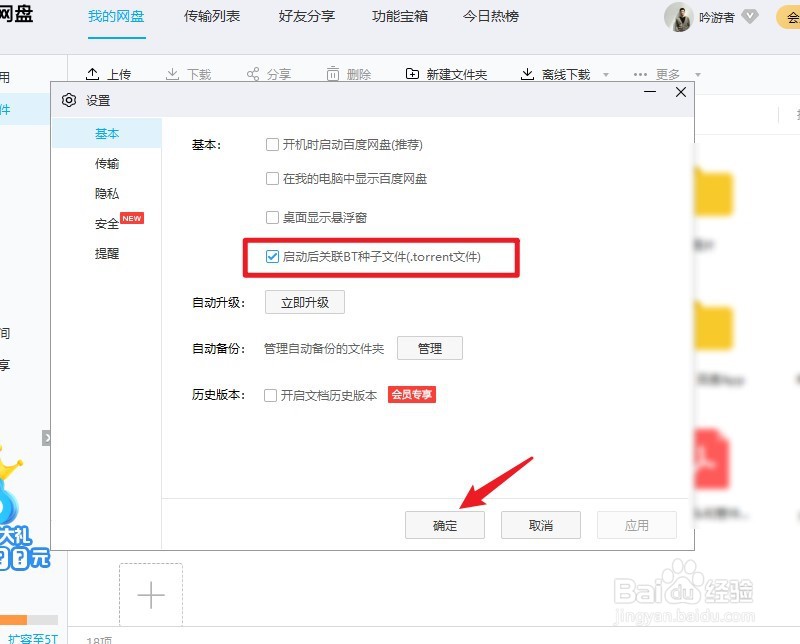Click the 管理 auto backup button
The image size is (800, 644).
430,348
